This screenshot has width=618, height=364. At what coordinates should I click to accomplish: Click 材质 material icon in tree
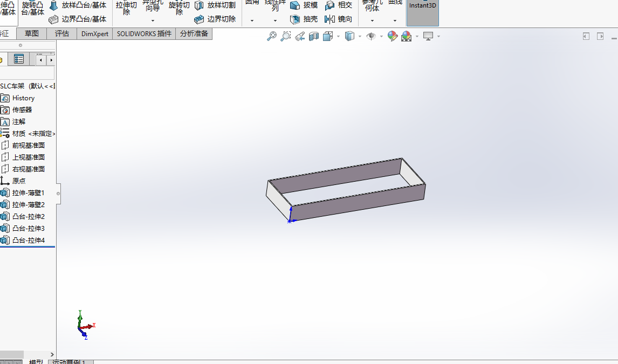pyautogui.click(x=5, y=133)
